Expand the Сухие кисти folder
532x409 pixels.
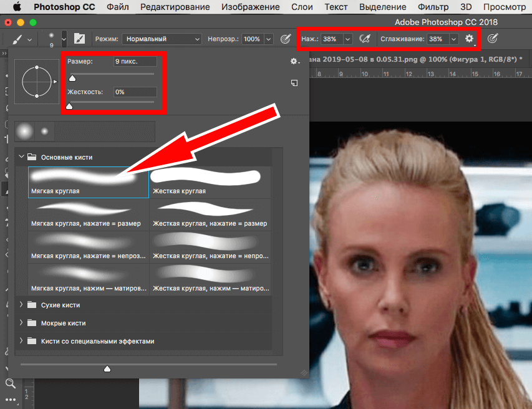21,306
